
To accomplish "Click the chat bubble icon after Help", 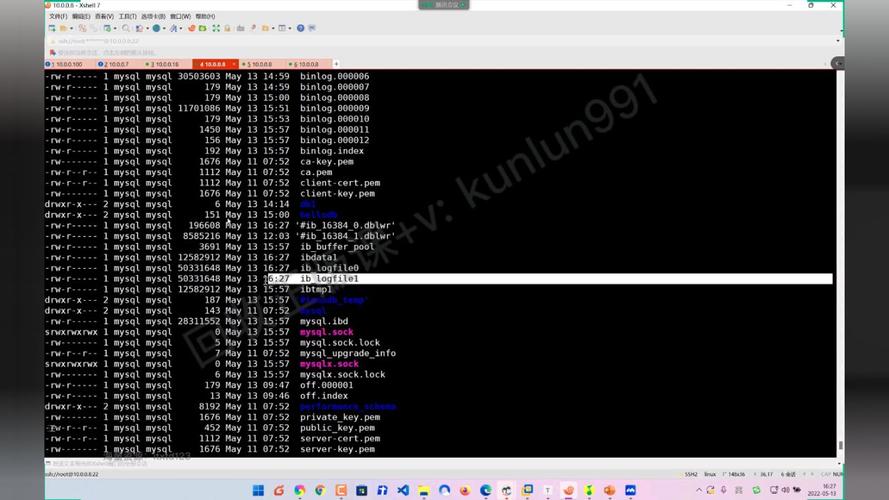I will point(312,28).
